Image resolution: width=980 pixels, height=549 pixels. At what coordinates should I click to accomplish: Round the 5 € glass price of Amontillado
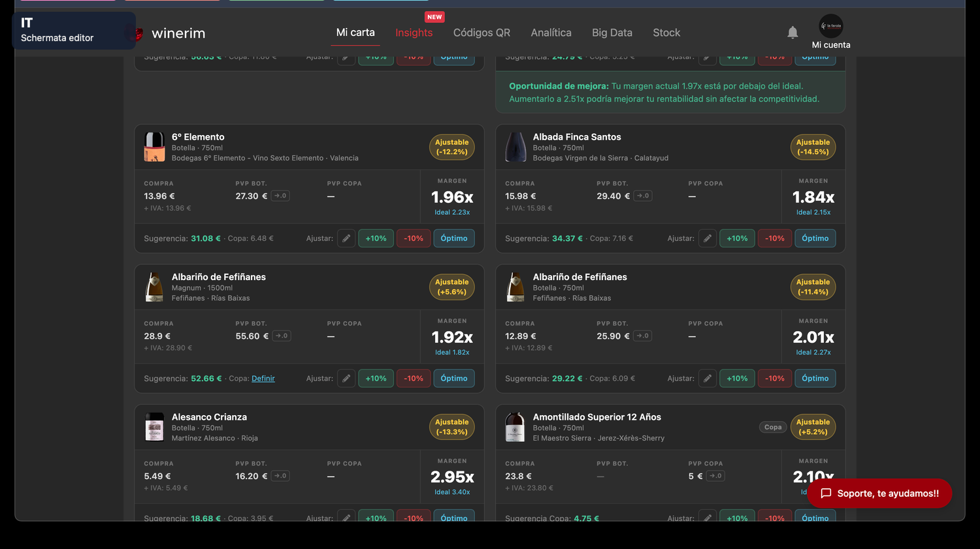tap(715, 476)
